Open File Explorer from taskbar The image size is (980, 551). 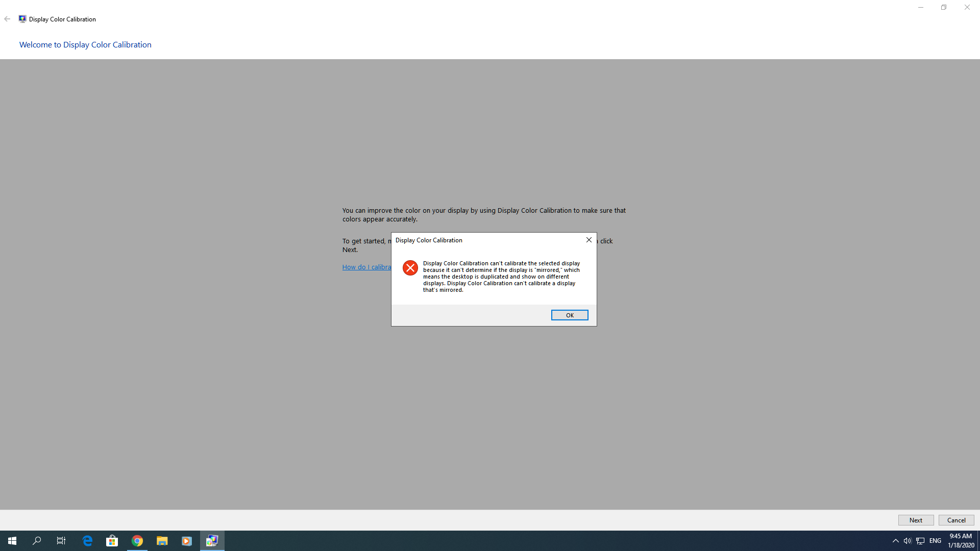pyautogui.click(x=162, y=541)
